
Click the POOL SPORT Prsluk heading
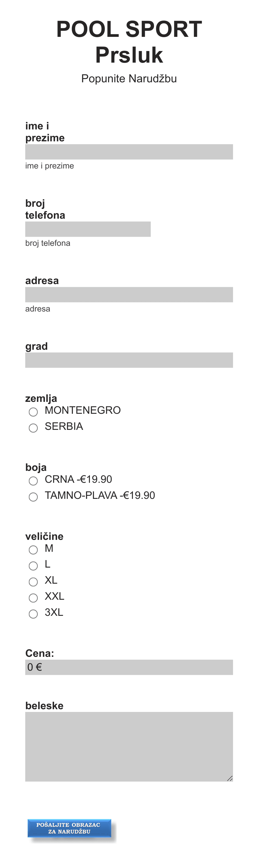(129, 42)
